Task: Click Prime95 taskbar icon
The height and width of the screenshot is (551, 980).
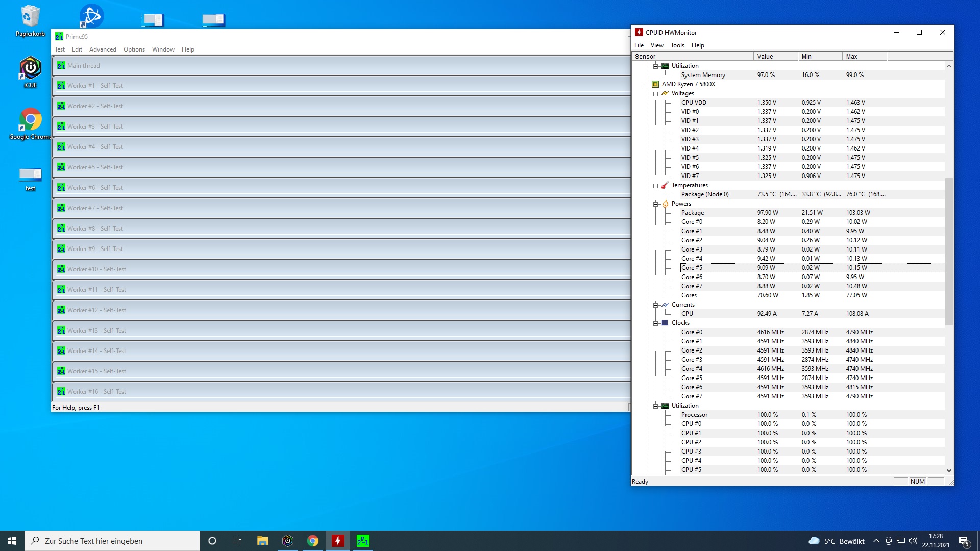Action: pos(362,541)
